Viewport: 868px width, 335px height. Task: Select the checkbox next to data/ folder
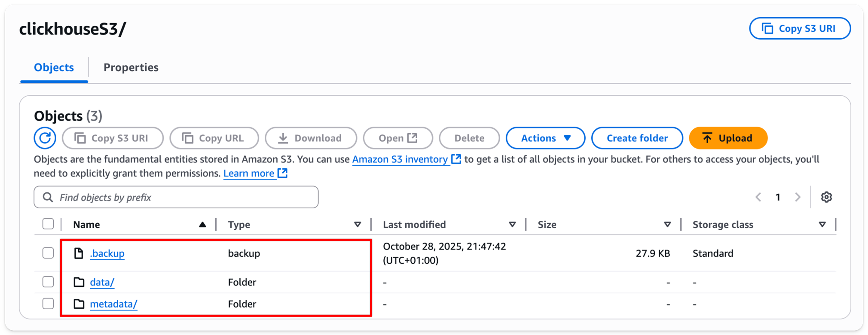click(48, 282)
